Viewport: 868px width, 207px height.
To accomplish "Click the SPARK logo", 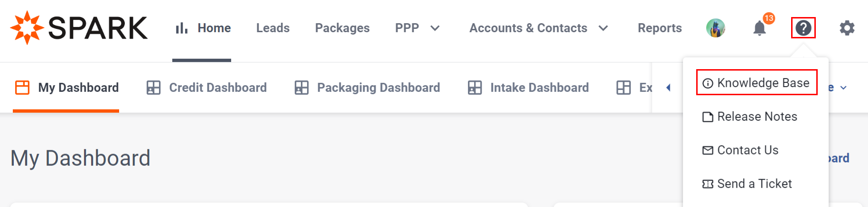I will [79, 27].
